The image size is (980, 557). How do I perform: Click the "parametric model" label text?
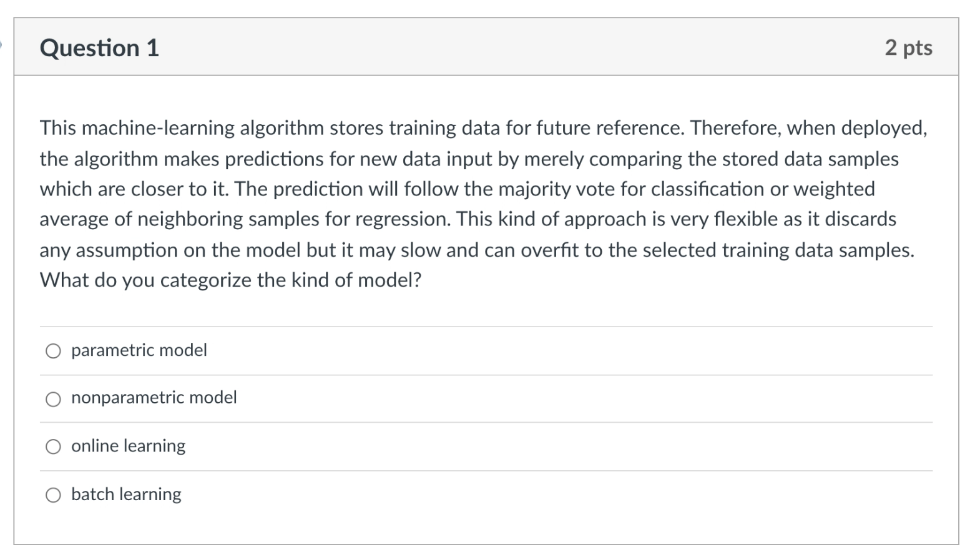(x=139, y=350)
